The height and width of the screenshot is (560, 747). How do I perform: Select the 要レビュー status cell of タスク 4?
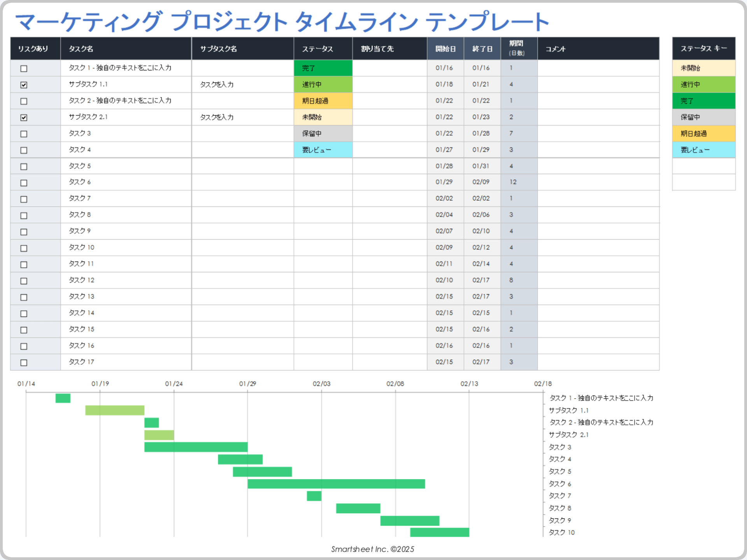click(x=323, y=150)
